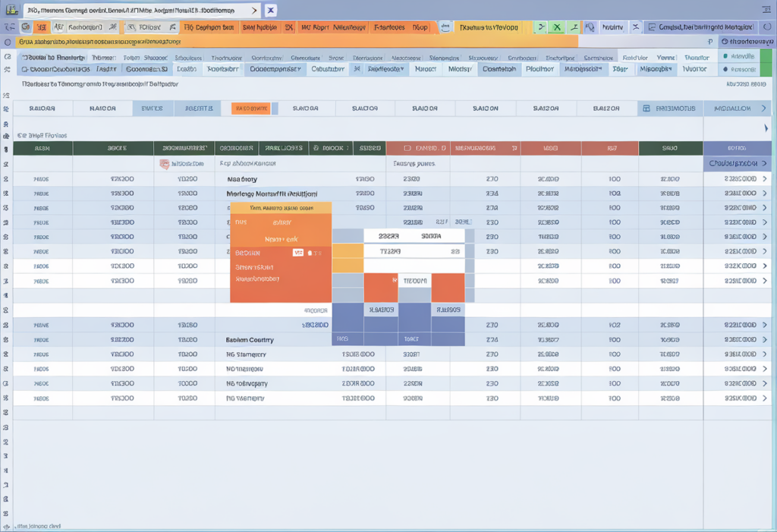Switch to the orange highlighted column tab

pyautogui.click(x=250, y=108)
